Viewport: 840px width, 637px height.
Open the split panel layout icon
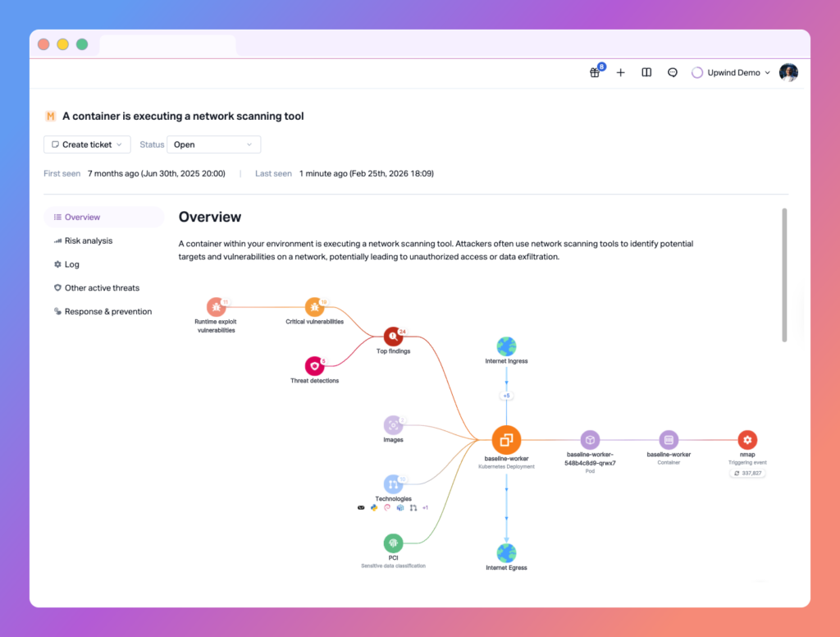[x=646, y=72]
